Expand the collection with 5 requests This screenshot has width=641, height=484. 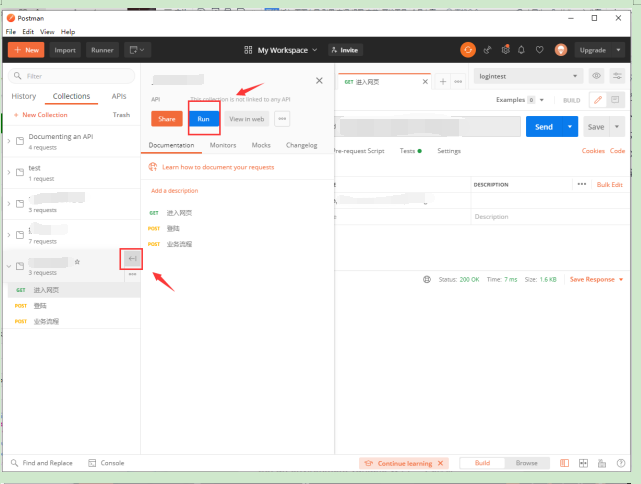pyautogui.click(x=9, y=204)
